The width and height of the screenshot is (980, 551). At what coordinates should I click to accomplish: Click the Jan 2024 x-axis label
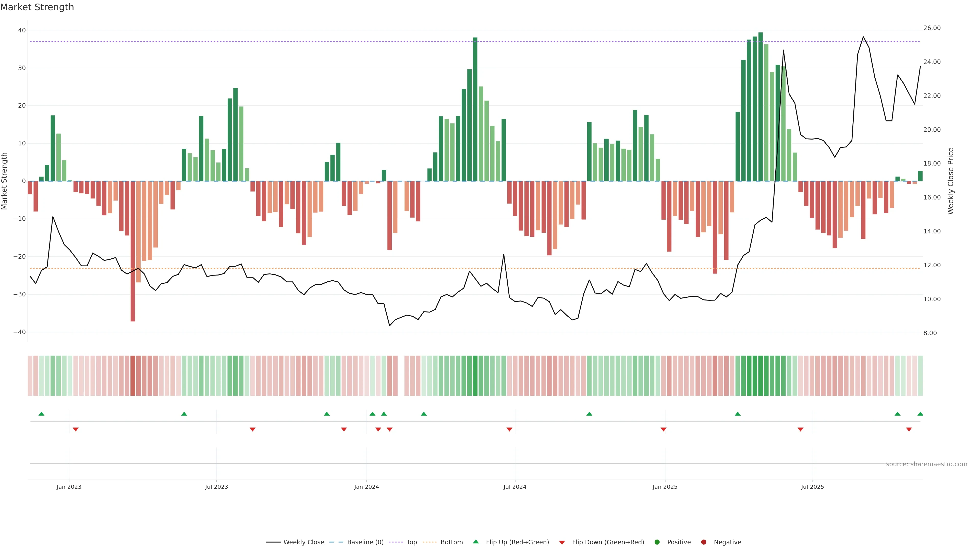pos(366,487)
